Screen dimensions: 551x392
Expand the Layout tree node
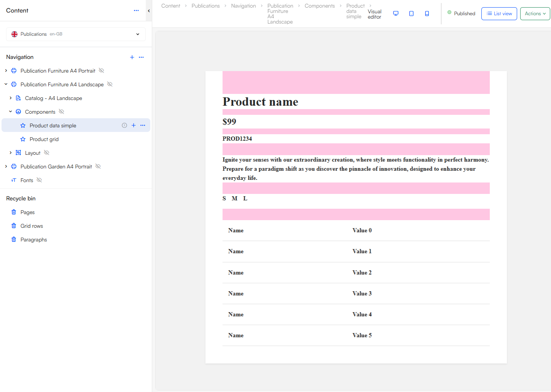coord(11,153)
